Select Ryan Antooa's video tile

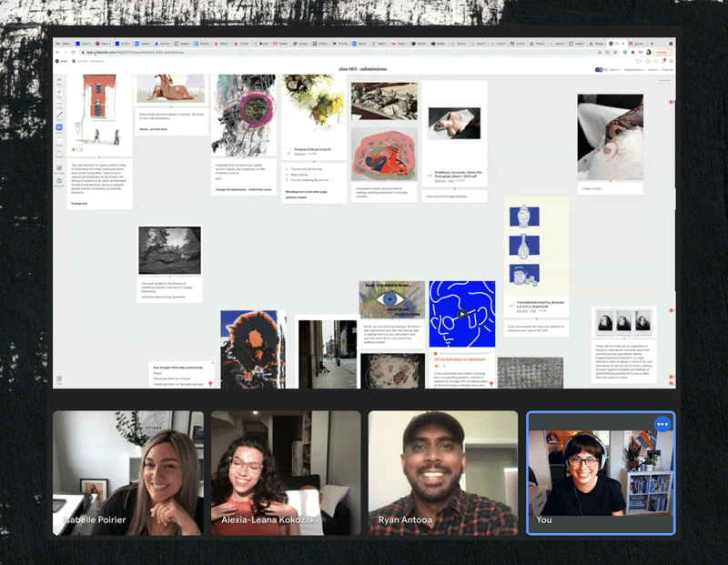click(x=443, y=472)
